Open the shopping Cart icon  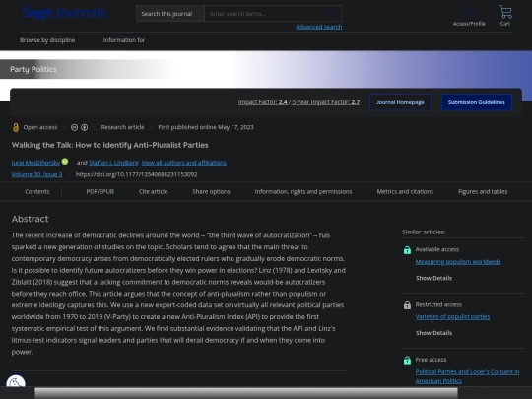[505, 12]
